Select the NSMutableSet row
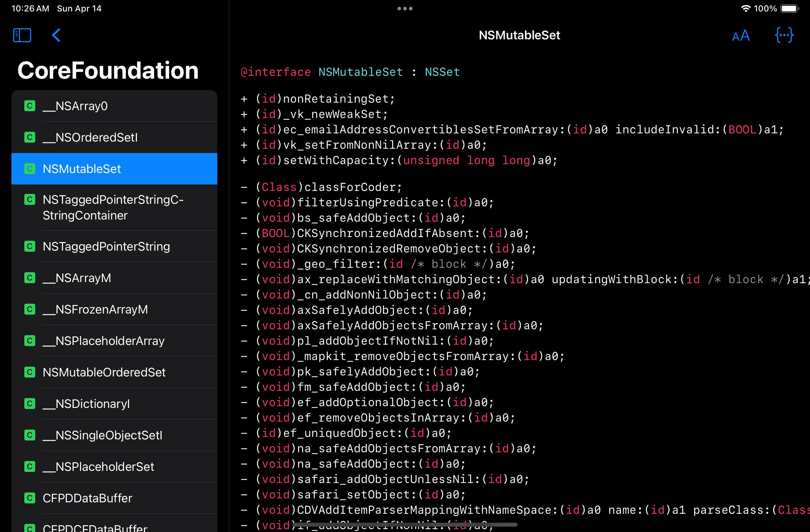 (114, 169)
